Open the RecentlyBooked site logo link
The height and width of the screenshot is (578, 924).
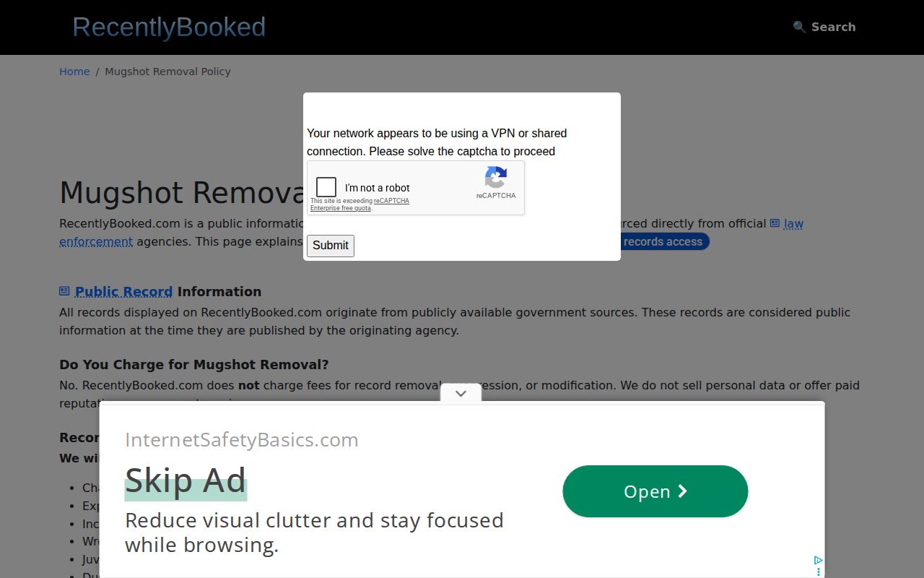(169, 27)
